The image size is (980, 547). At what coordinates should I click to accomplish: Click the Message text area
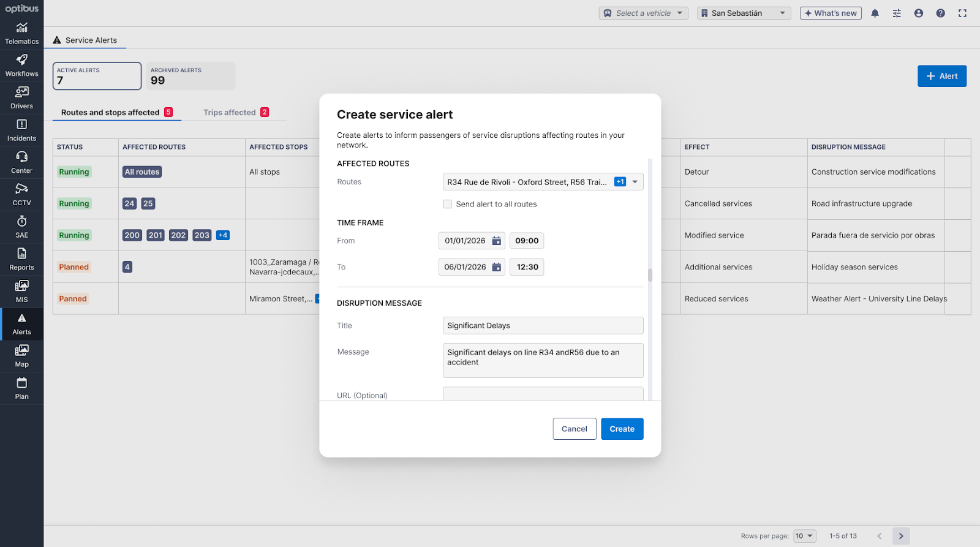pos(543,360)
